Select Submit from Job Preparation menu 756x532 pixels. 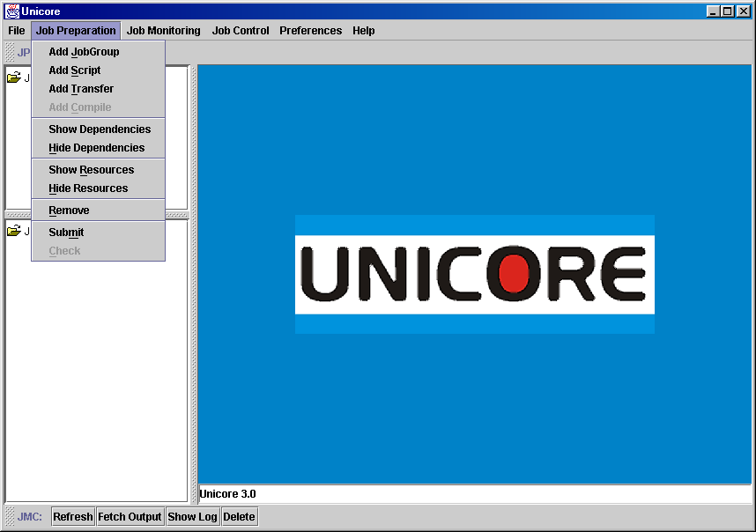(99, 233)
